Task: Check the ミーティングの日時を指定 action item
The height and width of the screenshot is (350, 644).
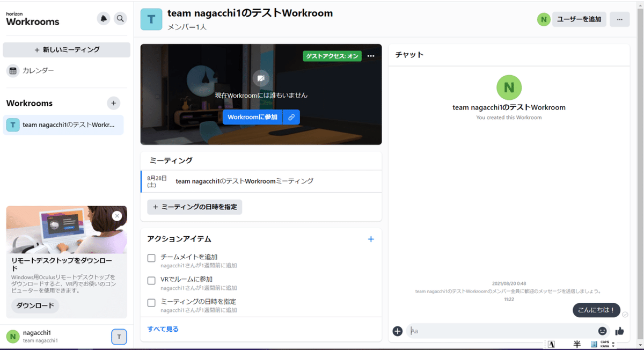Action: click(151, 303)
